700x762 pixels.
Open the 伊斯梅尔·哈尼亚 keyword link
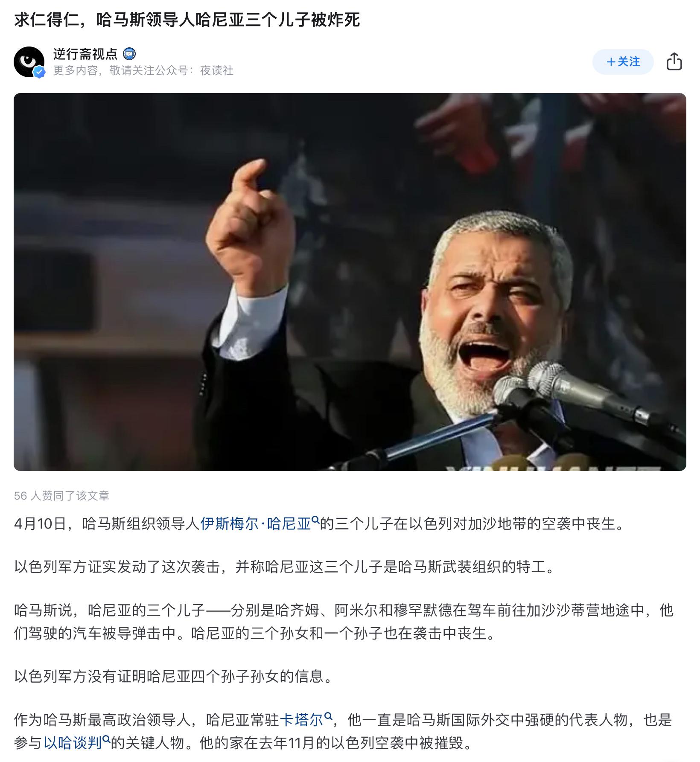256,524
